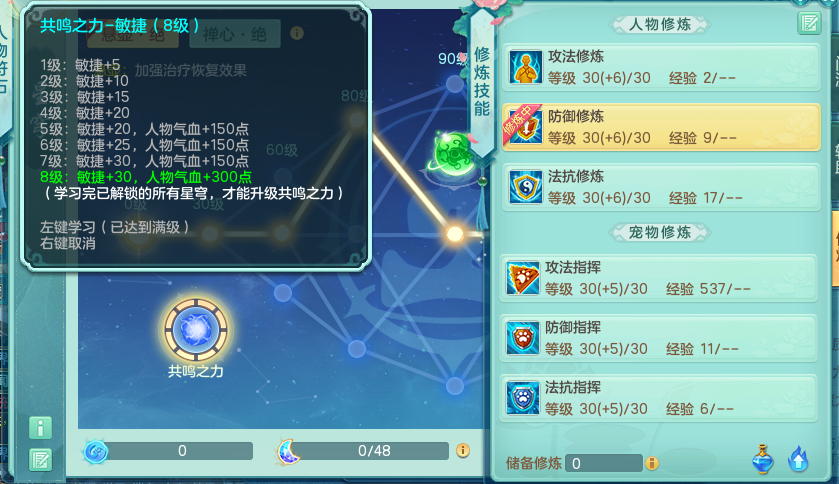
Task: Use the blue potion bottle icon
Action: coord(762,459)
